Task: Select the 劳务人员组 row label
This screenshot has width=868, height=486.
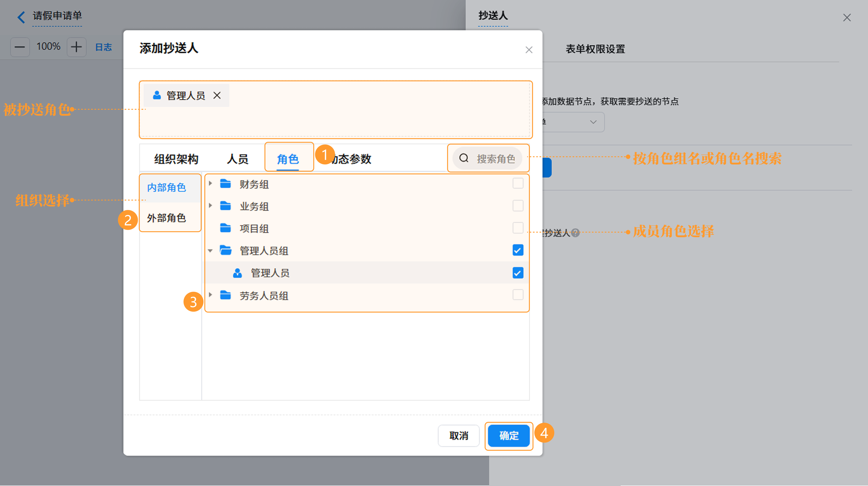Action: tap(264, 296)
